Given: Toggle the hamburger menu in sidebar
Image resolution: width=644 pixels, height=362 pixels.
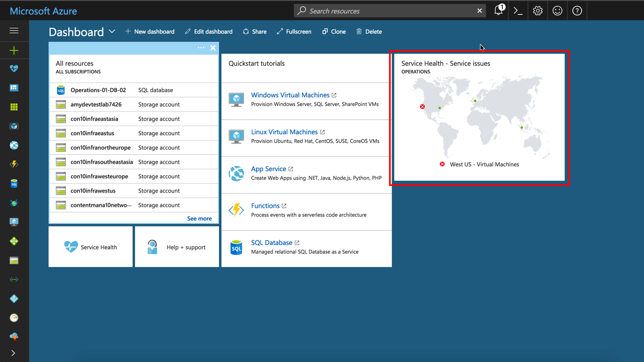Looking at the screenshot, I should (x=14, y=31).
